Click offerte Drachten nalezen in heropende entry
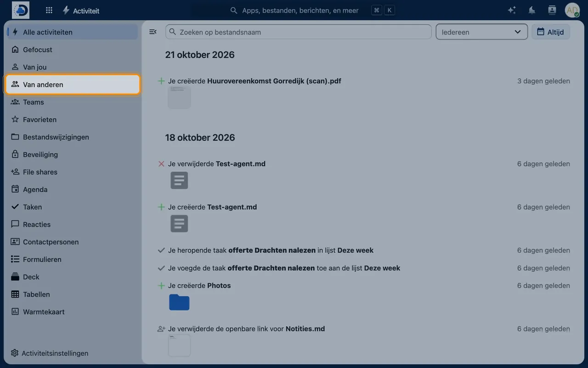Screen dimensions: 588x368 [x=272, y=251]
